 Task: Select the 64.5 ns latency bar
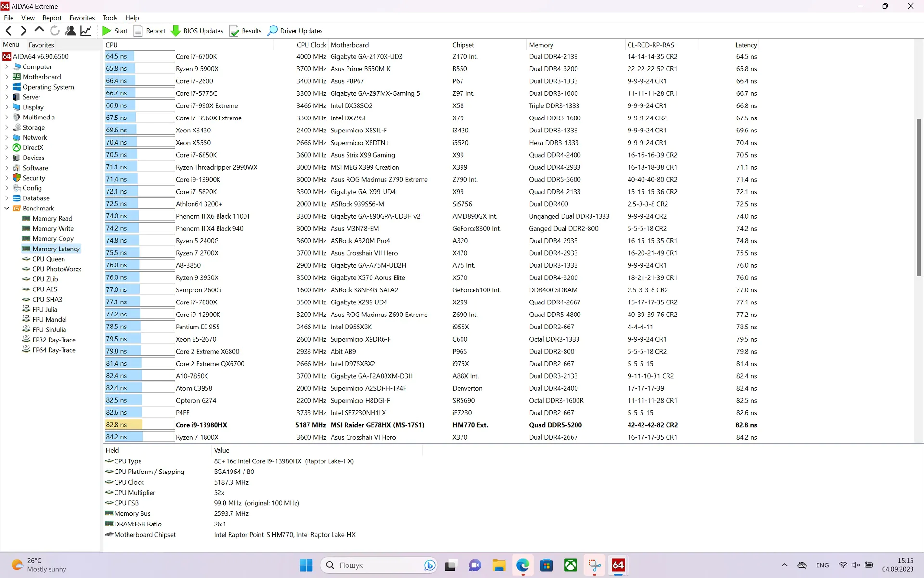(x=140, y=56)
